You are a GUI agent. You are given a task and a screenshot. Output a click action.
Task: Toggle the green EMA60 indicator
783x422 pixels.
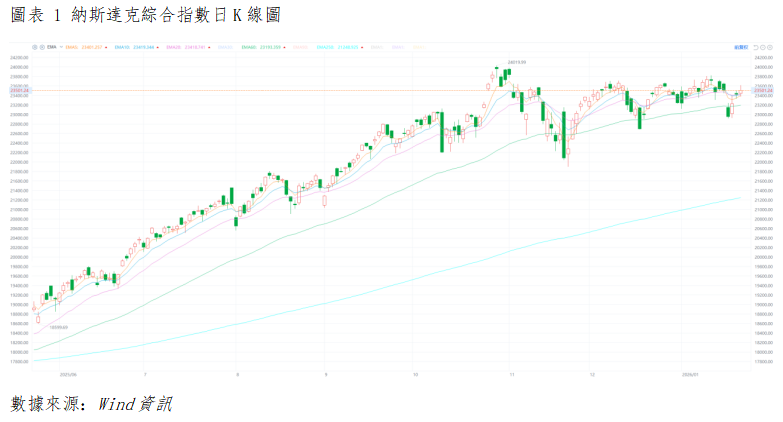tap(261, 46)
